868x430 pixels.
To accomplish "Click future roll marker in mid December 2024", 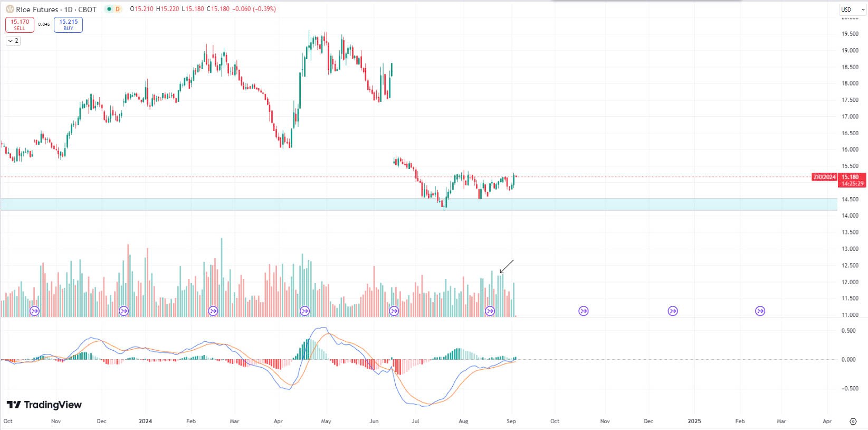I will click(673, 311).
